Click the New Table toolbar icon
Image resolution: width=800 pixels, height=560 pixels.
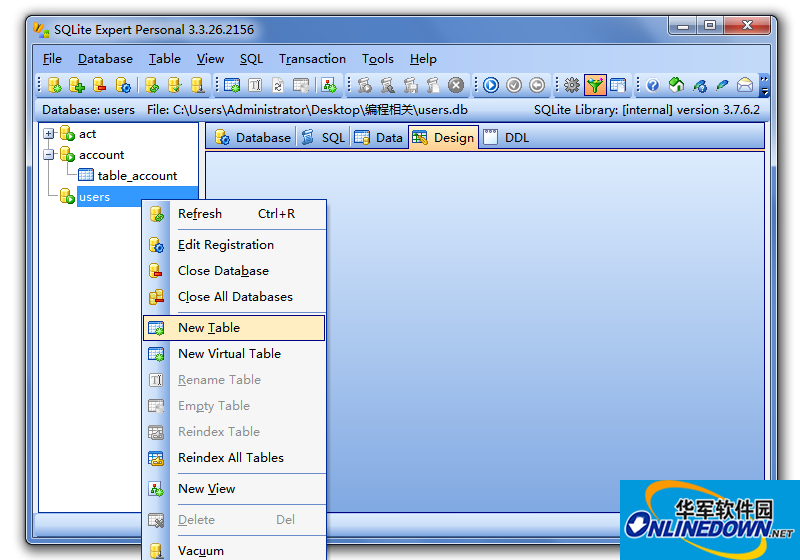point(232,85)
